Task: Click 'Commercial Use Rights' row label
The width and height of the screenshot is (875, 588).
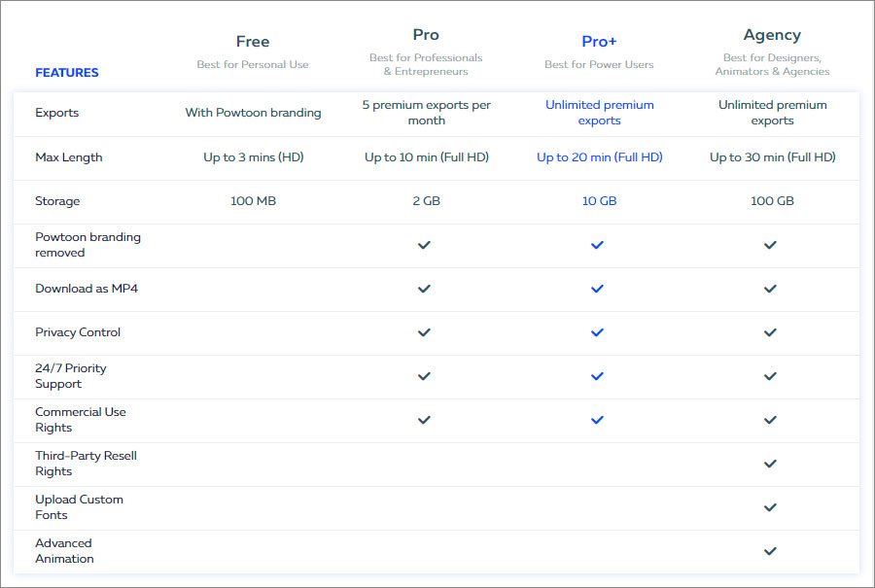Action: [81, 420]
